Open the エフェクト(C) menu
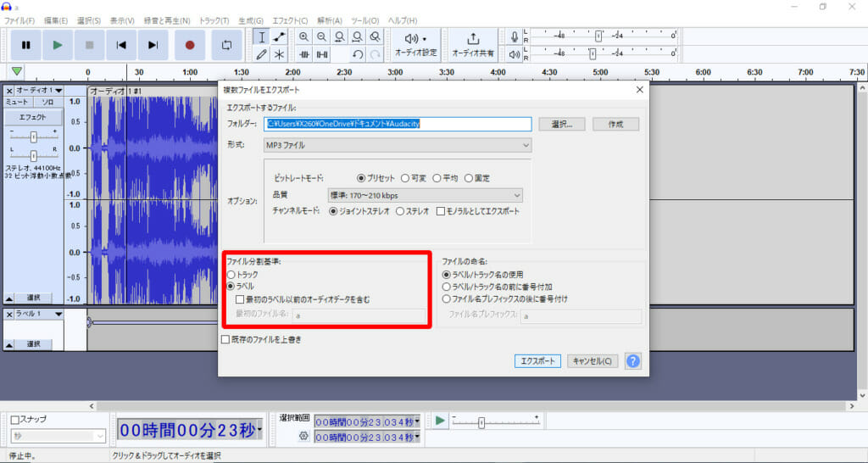 (x=290, y=20)
